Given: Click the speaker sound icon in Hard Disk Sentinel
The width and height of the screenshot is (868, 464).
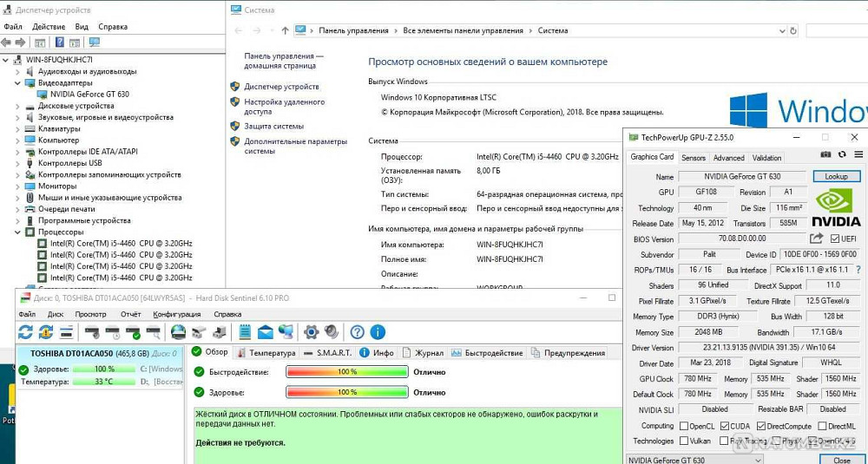Looking at the screenshot, I should (331, 332).
